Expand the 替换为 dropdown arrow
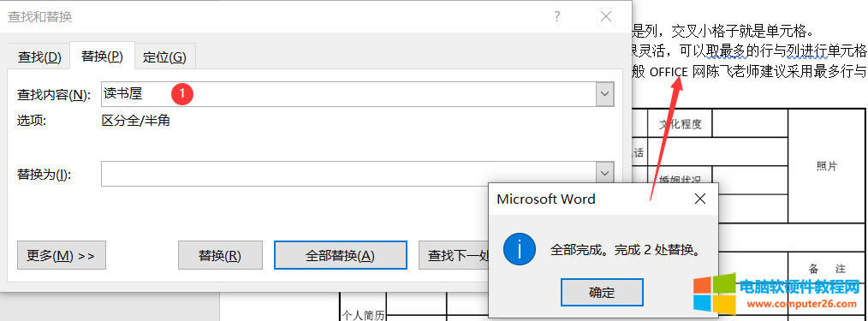868x321 pixels. point(604,174)
